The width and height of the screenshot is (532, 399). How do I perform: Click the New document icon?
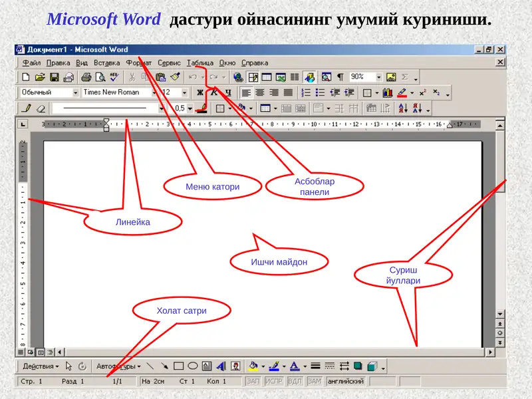(26, 77)
